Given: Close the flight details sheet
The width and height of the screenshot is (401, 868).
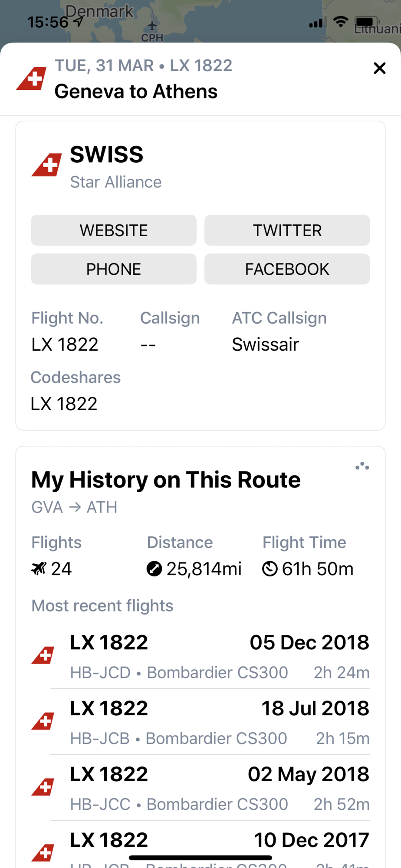Looking at the screenshot, I should 379,68.
